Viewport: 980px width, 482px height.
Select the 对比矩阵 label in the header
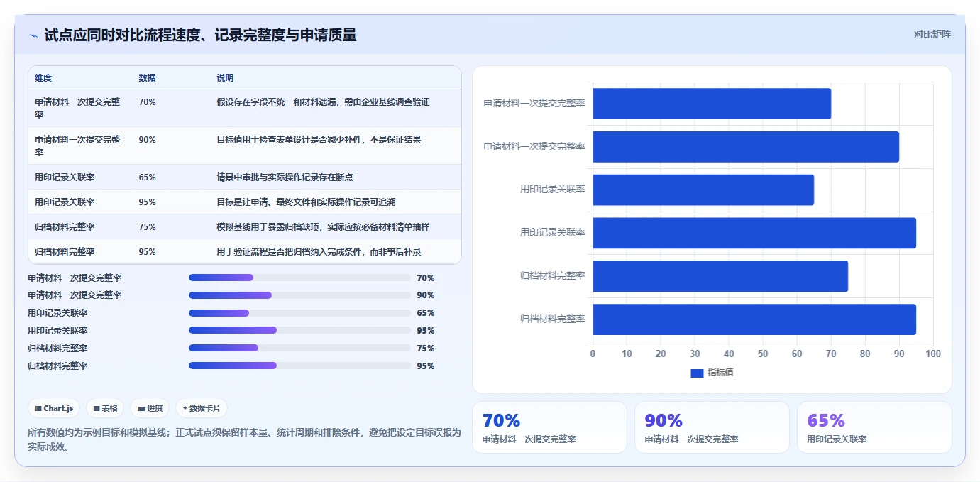[x=932, y=34]
